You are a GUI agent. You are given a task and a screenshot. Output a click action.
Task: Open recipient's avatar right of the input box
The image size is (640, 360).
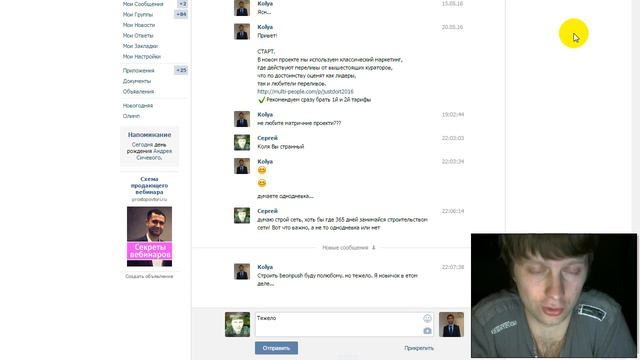pyautogui.click(x=451, y=324)
